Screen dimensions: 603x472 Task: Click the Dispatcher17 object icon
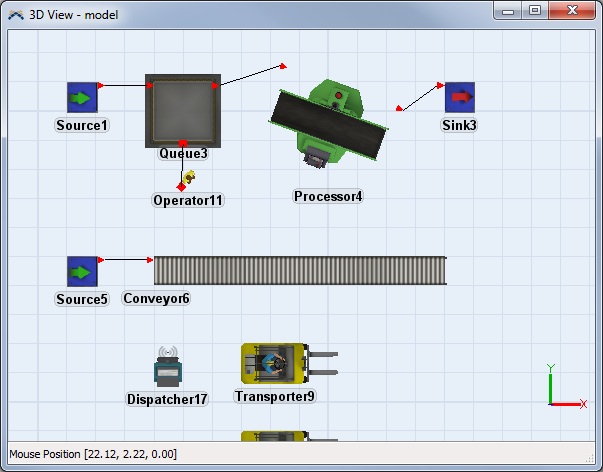167,369
